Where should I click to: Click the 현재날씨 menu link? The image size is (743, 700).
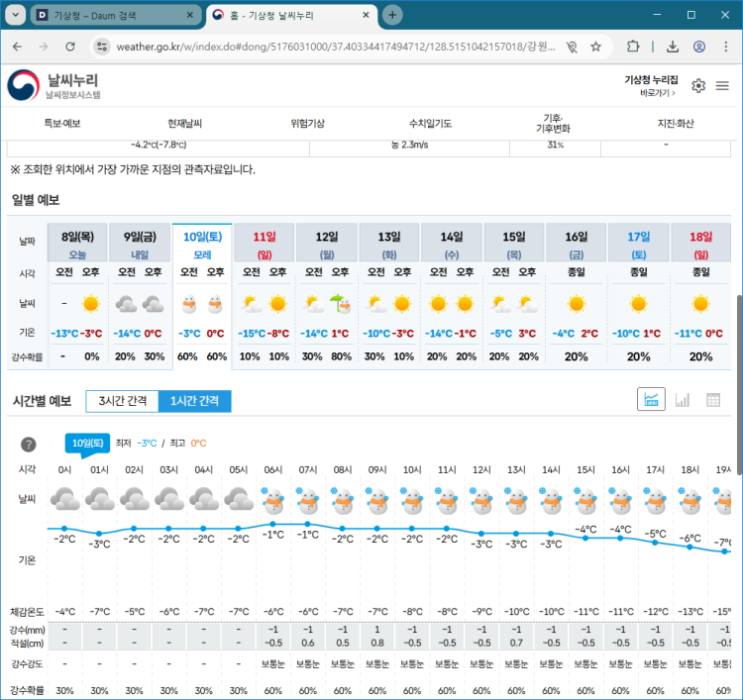coord(183,123)
